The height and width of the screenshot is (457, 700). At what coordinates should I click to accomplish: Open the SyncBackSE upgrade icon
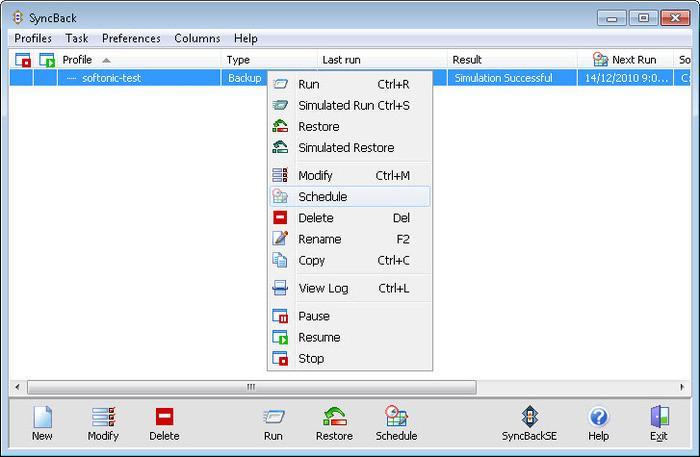click(x=530, y=417)
